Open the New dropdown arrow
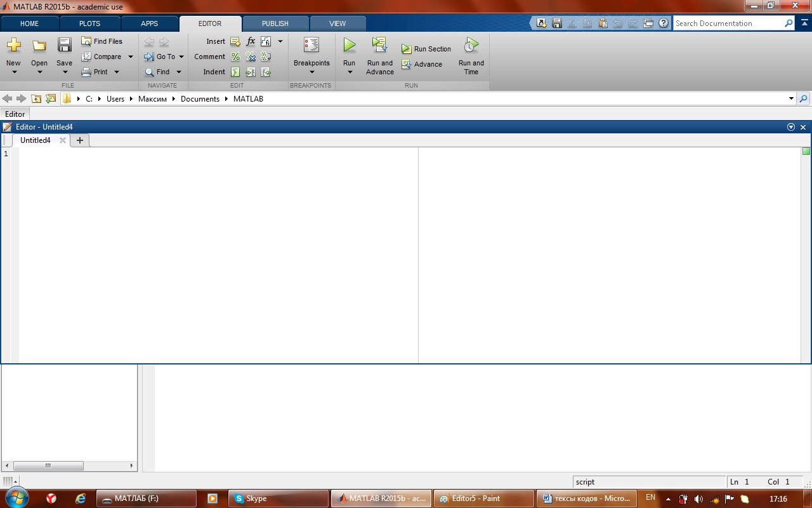 14,72
